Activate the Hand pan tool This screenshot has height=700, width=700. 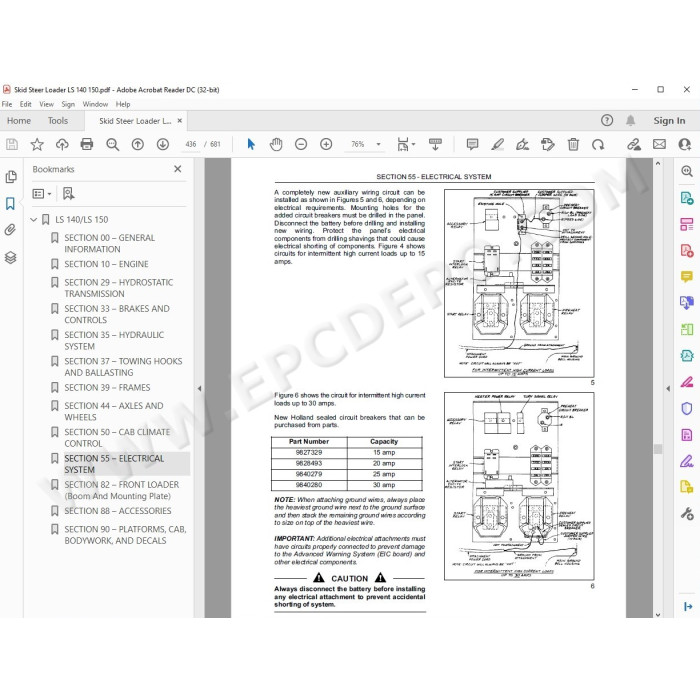pos(276,144)
